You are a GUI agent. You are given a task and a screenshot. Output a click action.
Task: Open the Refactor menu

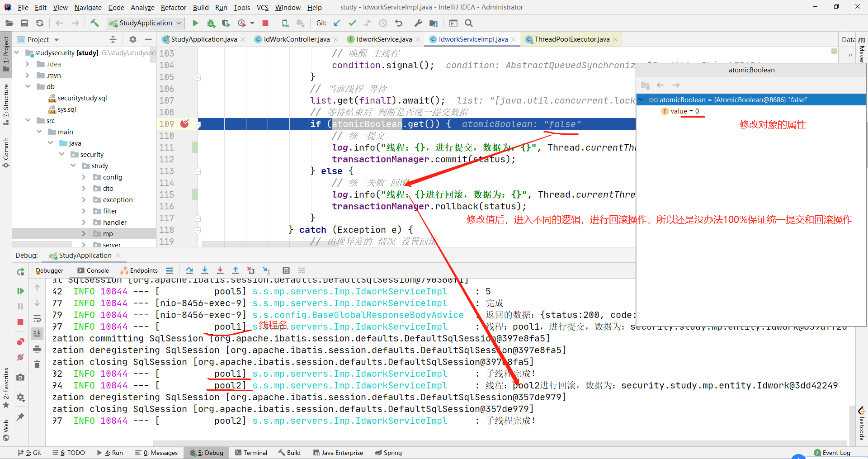173,7
